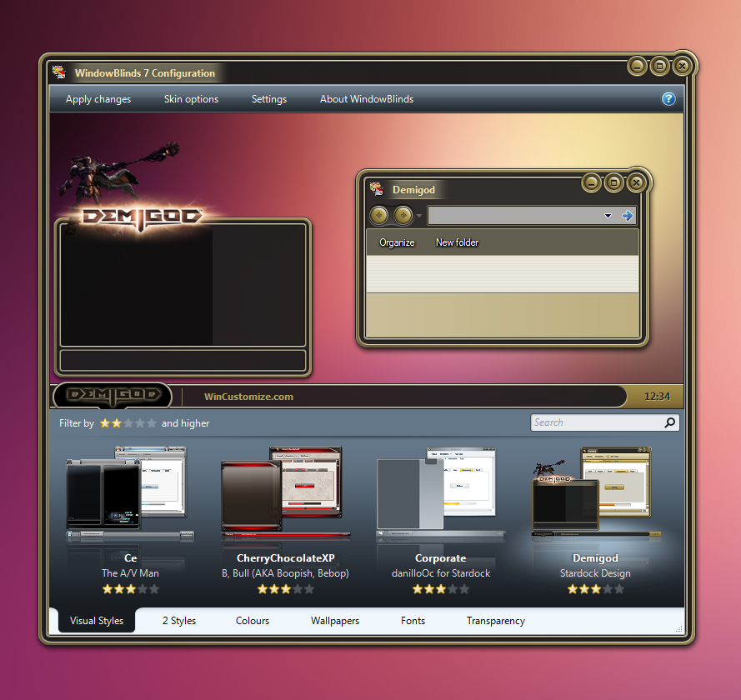
Task: Open the navigation history dropdown beside forward arrow
Action: tap(418, 216)
